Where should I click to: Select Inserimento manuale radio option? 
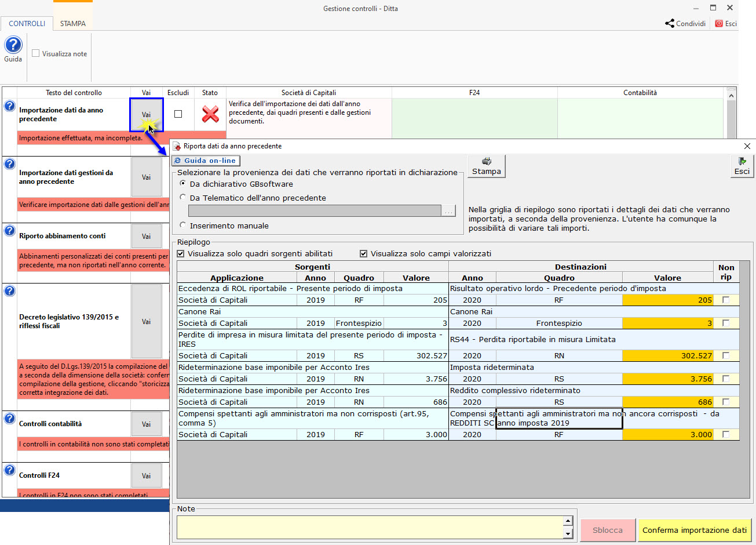(183, 225)
